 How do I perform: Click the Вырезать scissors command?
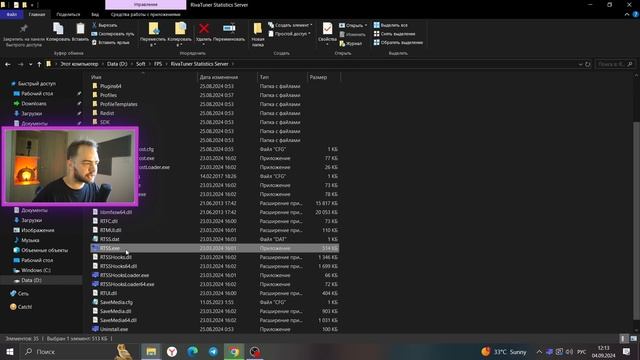[104, 25]
